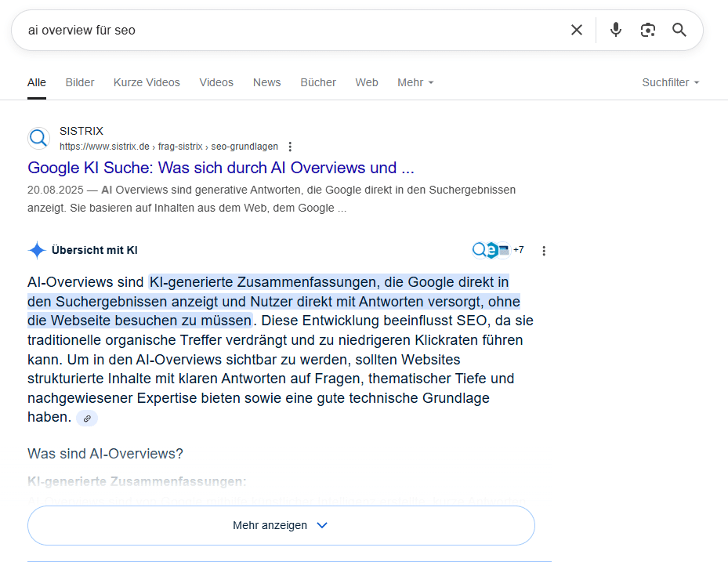Start voice search with microphone icon

tap(616, 30)
